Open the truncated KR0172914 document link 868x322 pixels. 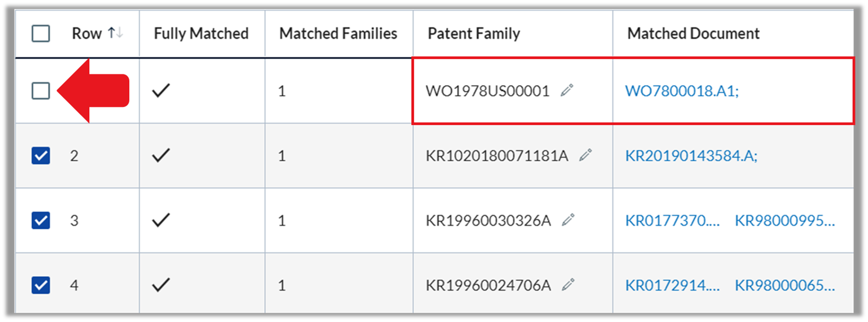[672, 286]
